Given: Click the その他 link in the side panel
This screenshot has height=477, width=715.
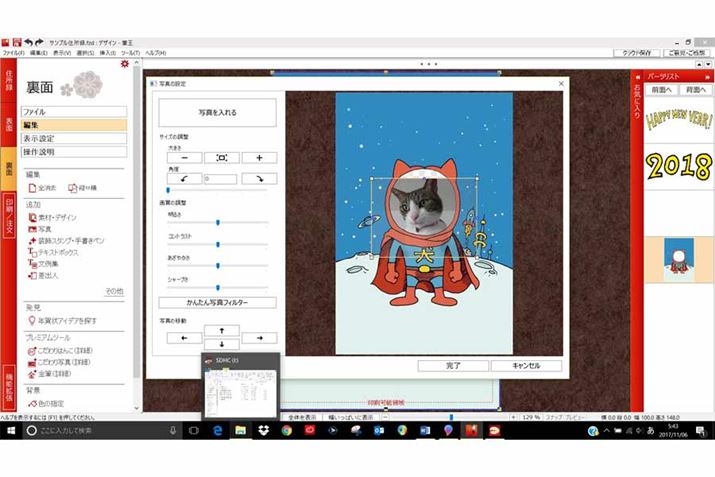Looking at the screenshot, I should [114, 291].
